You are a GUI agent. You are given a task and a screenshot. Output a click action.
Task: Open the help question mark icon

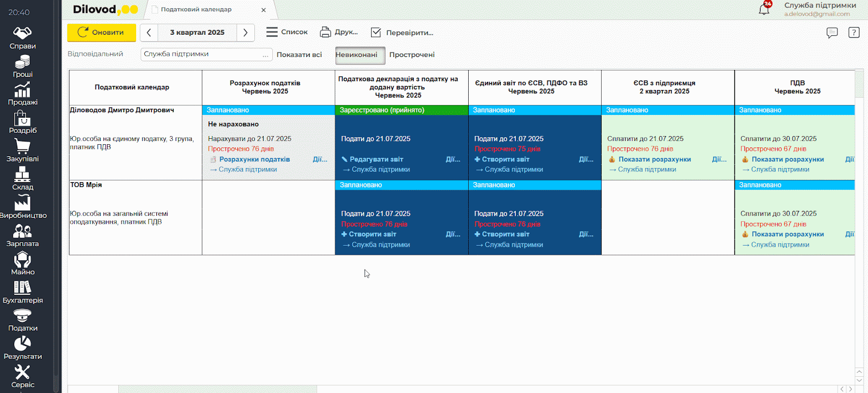[x=853, y=33]
